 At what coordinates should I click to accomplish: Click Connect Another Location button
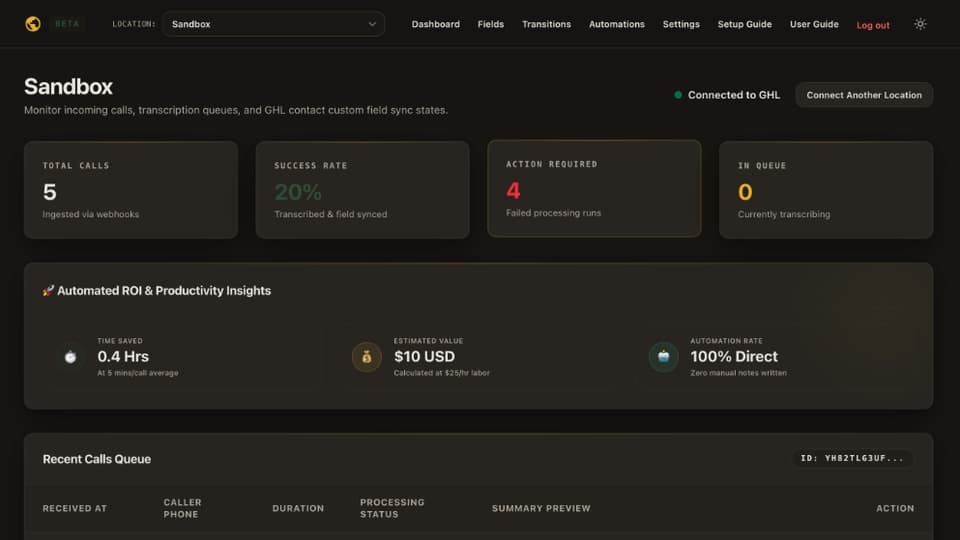[864, 95]
